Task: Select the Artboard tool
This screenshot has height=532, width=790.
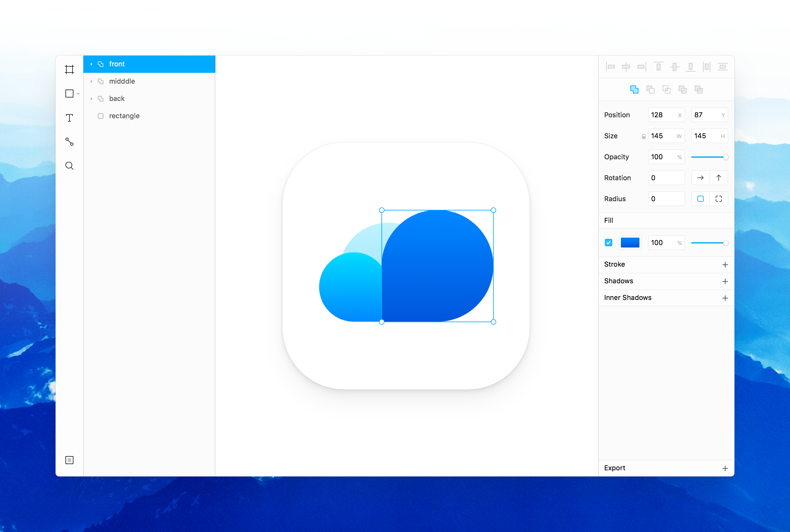Action: 69,69
